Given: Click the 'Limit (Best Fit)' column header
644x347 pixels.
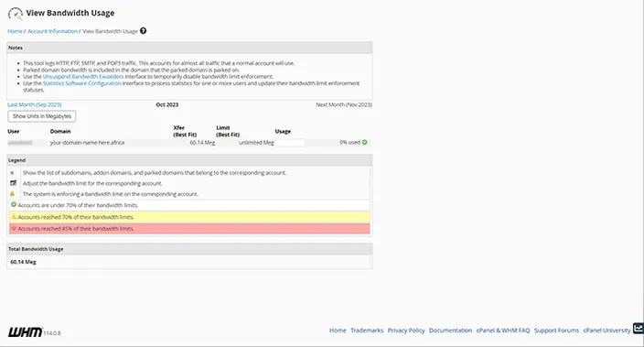Looking at the screenshot, I should pyautogui.click(x=228, y=131).
